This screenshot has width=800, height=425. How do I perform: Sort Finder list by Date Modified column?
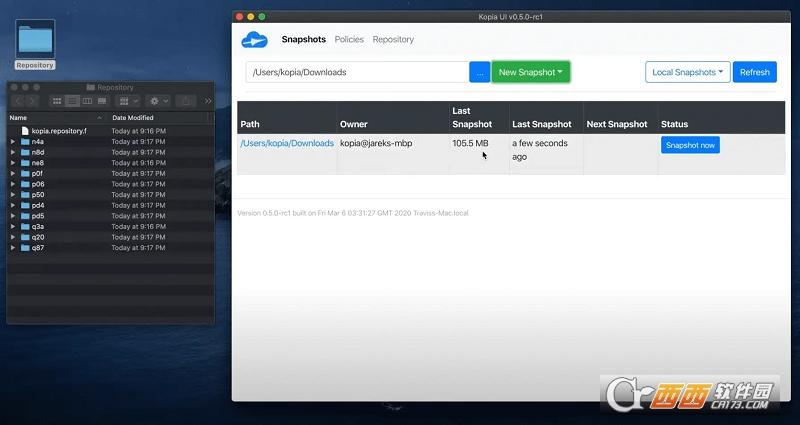159,117
